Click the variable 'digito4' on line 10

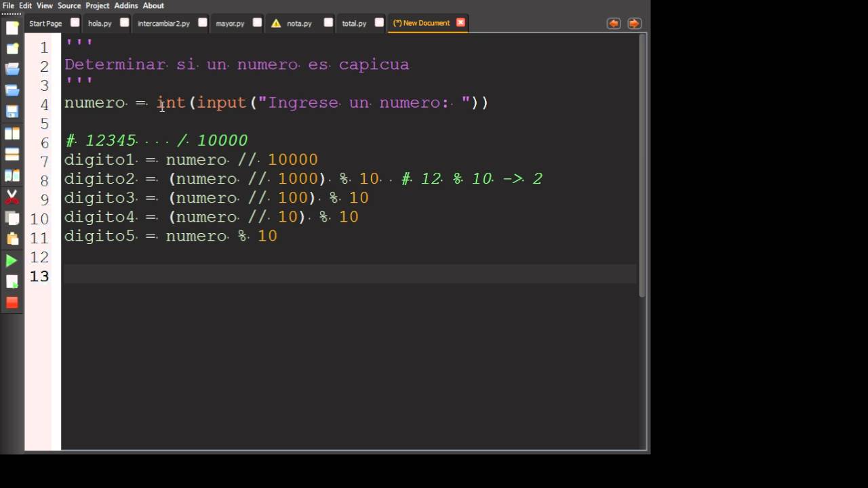click(100, 217)
